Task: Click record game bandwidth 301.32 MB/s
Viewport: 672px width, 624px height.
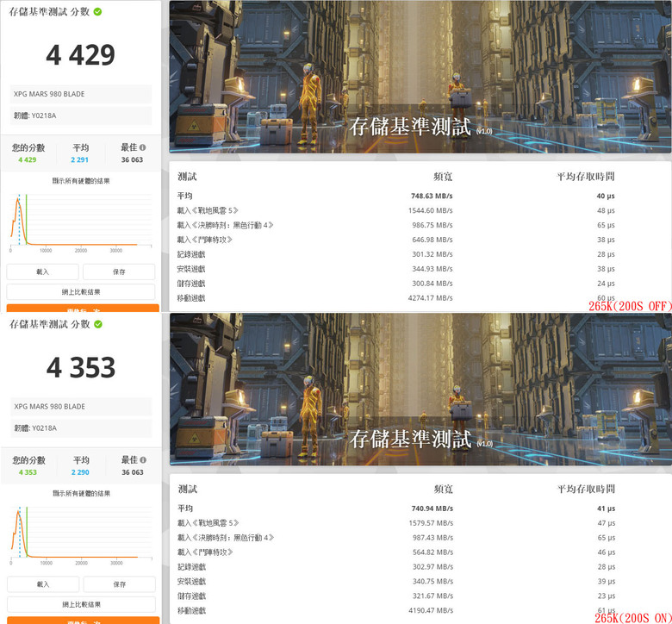Action: pos(432,254)
